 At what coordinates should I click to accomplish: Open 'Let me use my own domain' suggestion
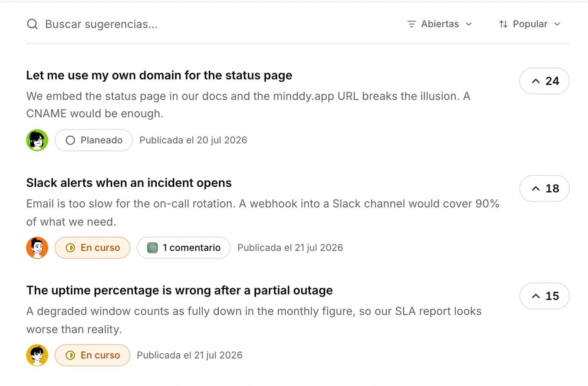point(159,75)
